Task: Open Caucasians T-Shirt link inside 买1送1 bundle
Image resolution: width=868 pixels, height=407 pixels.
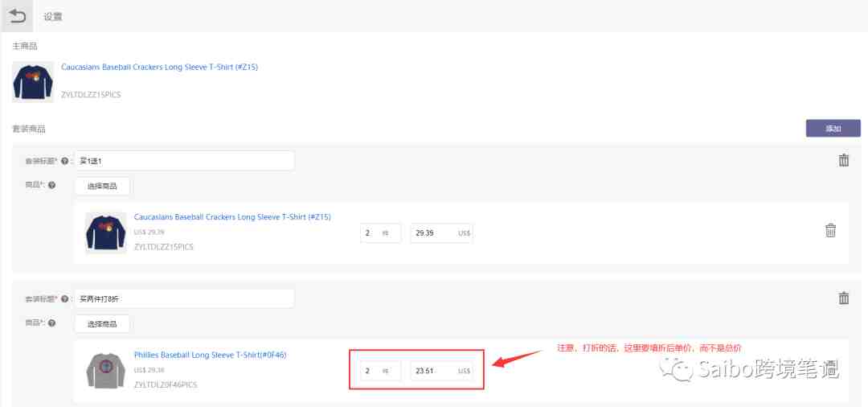Action: 232,217
